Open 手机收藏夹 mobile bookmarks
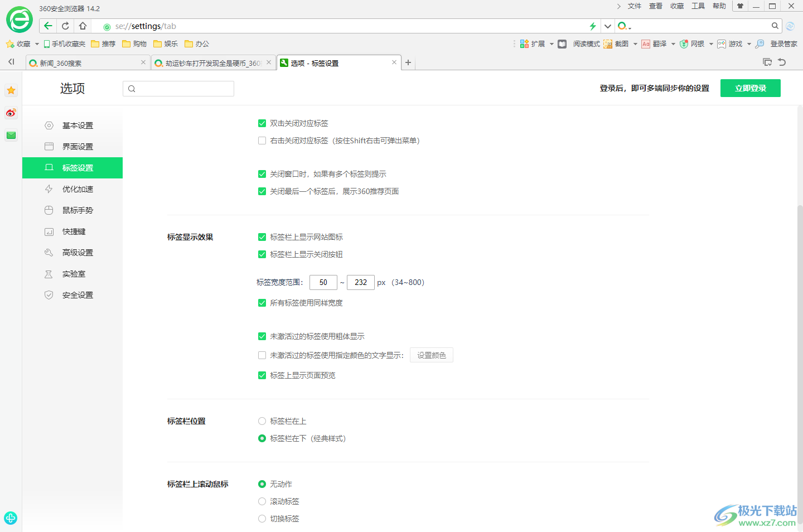Screen dimensions: 803x532 point(65,43)
